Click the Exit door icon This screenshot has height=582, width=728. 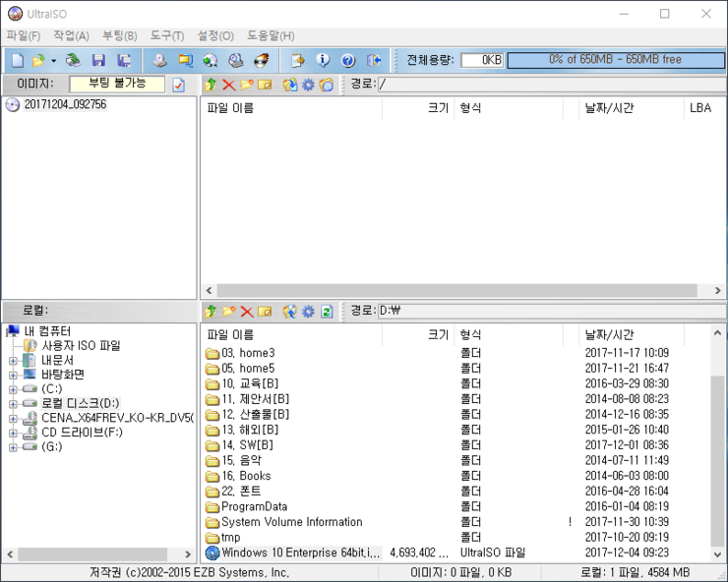point(373,60)
